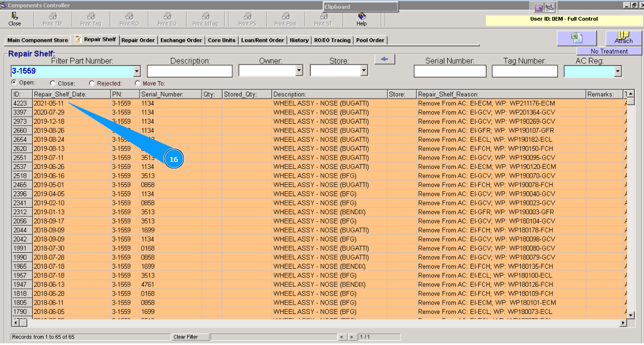
Task: Click the Serial_Number column header
Action: pos(171,94)
